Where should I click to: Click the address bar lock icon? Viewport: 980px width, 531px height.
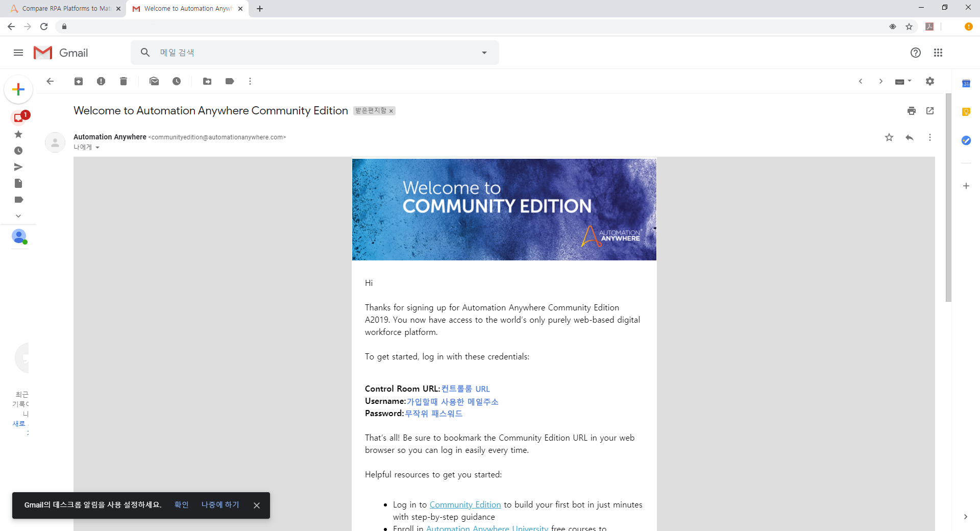[x=64, y=27]
